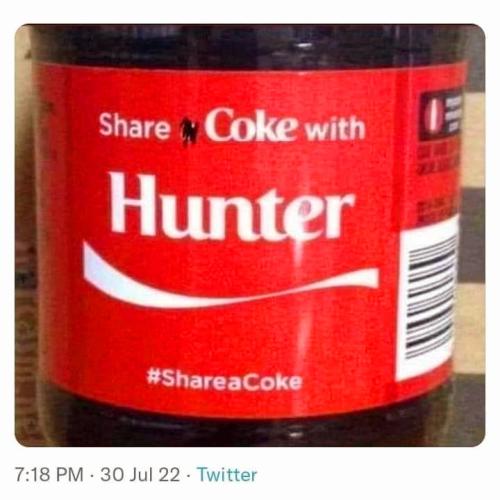This screenshot has width=500, height=500.
Task: Click the dark mark between Share and Coke
Action: [184, 132]
